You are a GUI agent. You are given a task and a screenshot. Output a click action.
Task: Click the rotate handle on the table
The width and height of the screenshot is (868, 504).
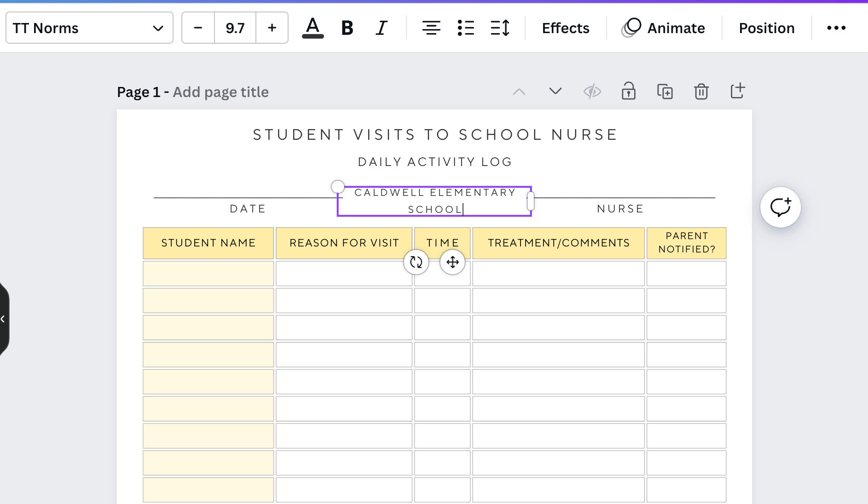[x=416, y=262]
